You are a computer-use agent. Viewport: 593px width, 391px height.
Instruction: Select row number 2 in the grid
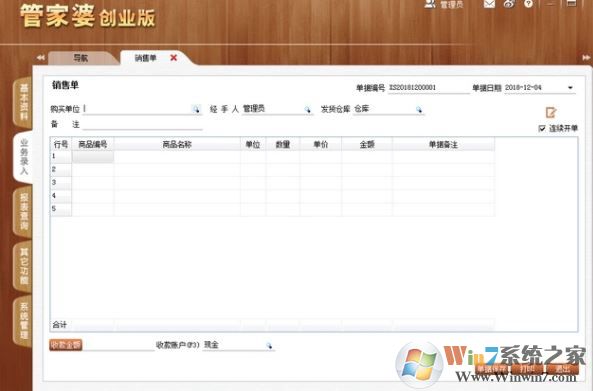point(61,170)
